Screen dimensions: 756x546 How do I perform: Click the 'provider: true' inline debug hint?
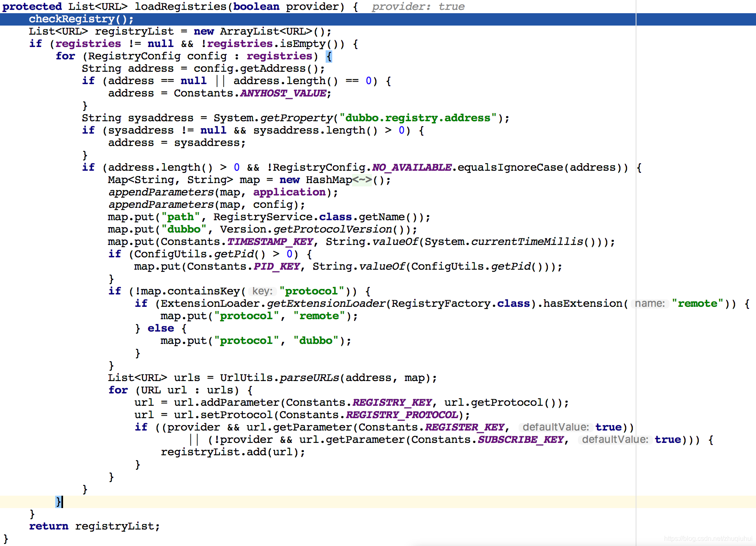(418, 7)
